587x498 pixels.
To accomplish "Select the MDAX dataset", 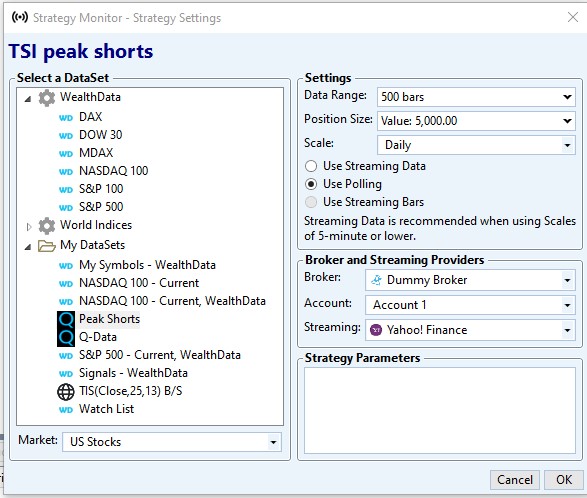I will pos(96,153).
